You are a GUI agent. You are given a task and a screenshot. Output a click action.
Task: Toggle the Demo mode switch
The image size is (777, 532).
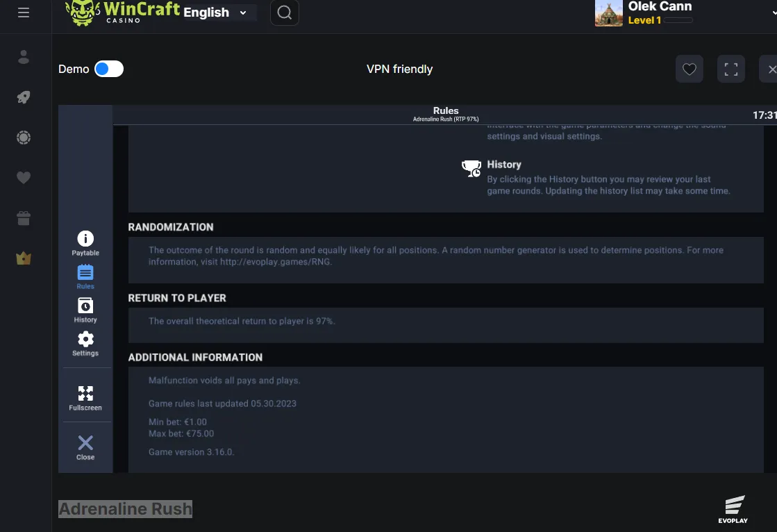(109, 69)
